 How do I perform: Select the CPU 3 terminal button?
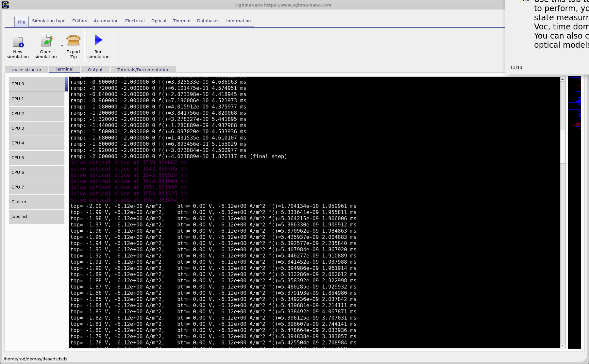[37, 128]
